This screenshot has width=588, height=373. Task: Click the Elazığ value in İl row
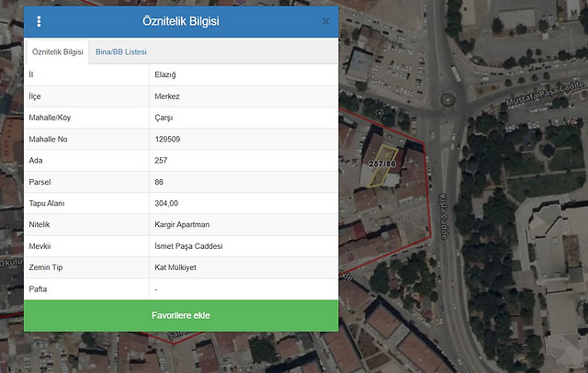coord(166,74)
